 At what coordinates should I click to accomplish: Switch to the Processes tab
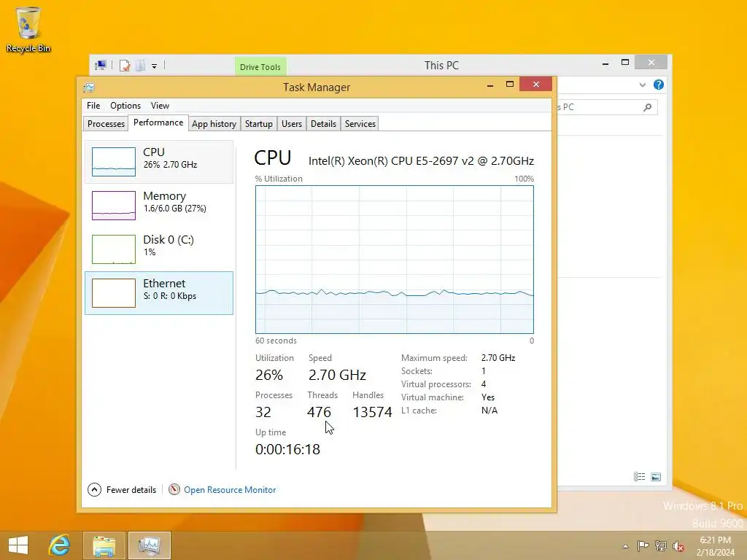coord(106,124)
